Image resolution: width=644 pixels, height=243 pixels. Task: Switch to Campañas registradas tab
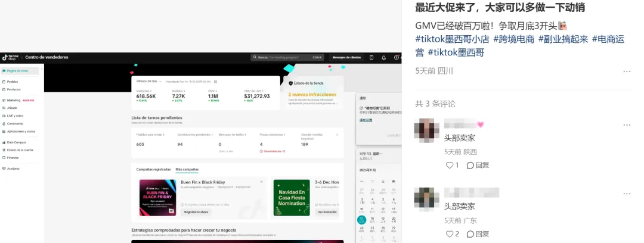153,170
